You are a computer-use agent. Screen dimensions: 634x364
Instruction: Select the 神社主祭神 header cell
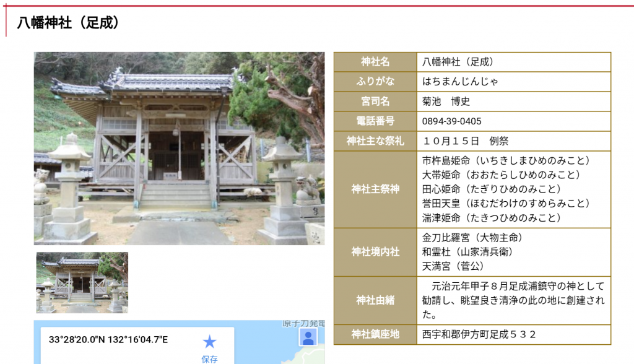click(x=375, y=189)
